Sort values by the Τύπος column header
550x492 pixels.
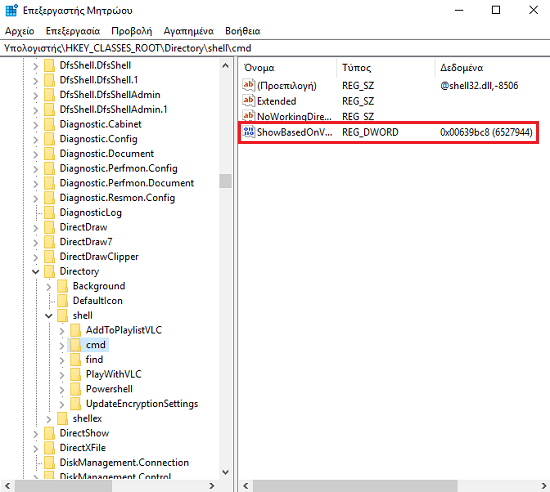click(386, 68)
